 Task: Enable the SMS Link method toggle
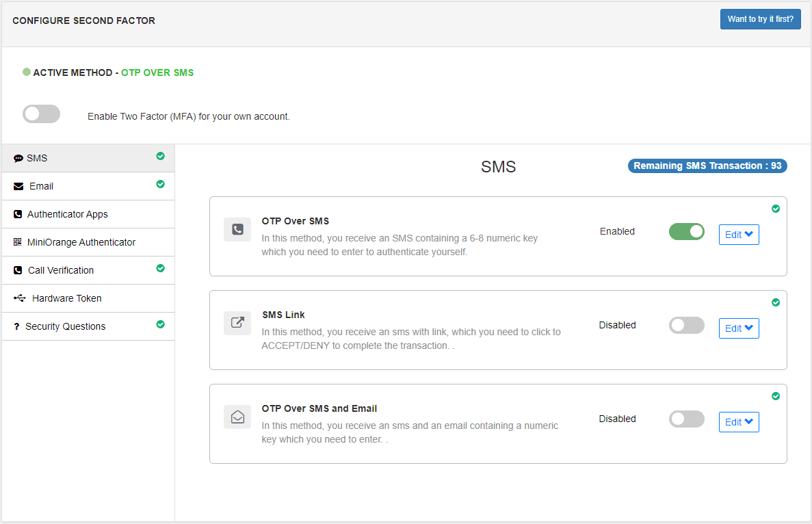click(x=686, y=325)
